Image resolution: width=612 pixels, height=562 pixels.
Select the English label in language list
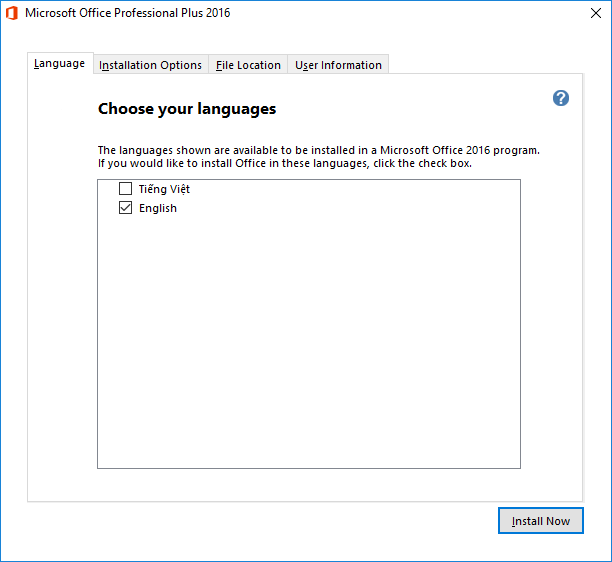158,208
